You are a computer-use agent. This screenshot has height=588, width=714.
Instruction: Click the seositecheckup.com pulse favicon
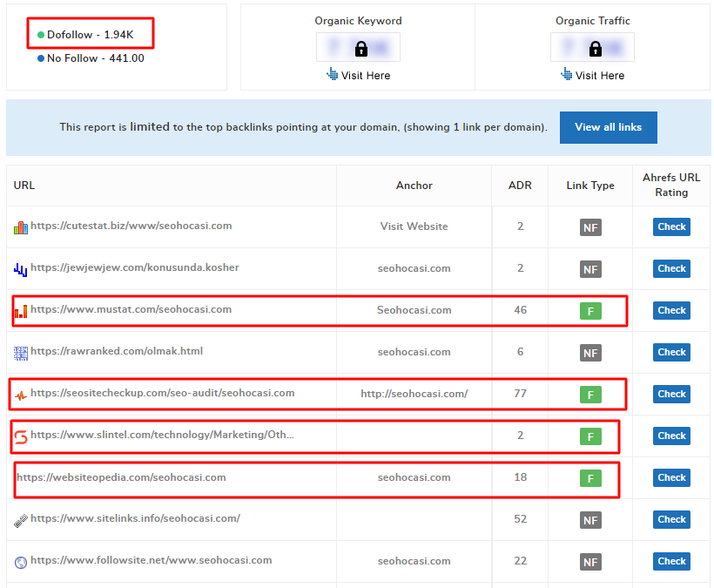coord(21,395)
